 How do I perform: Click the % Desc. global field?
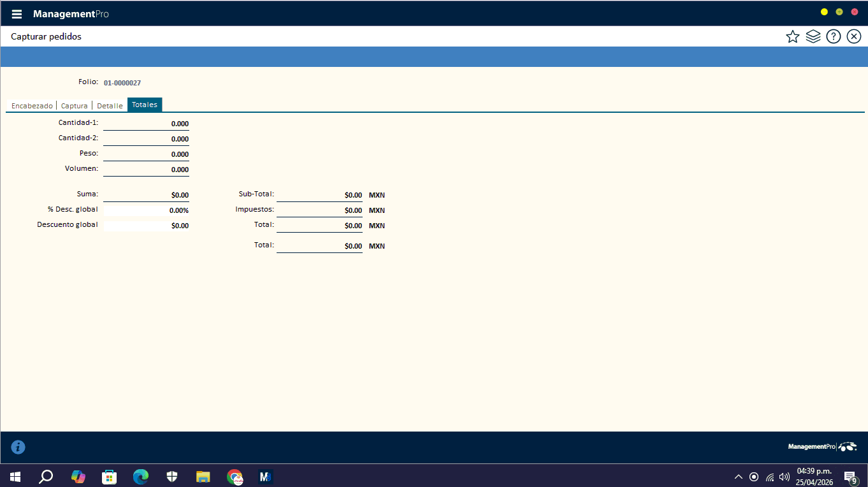click(x=146, y=210)
